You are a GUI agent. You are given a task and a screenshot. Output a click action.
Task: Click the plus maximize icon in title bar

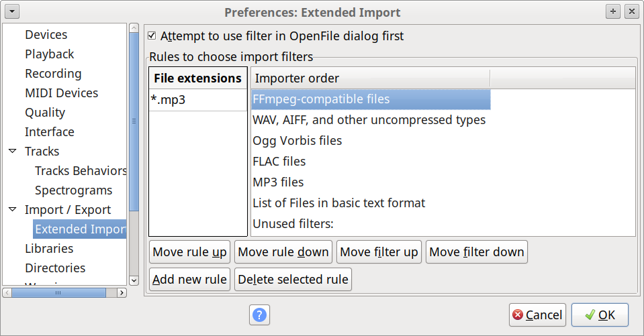(613, 11)
